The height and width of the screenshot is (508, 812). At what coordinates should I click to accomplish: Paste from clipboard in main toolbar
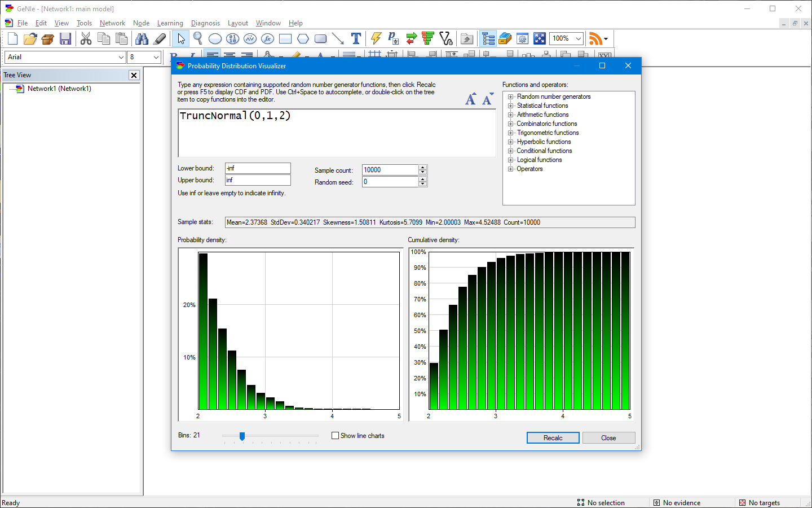coord(121,38)
